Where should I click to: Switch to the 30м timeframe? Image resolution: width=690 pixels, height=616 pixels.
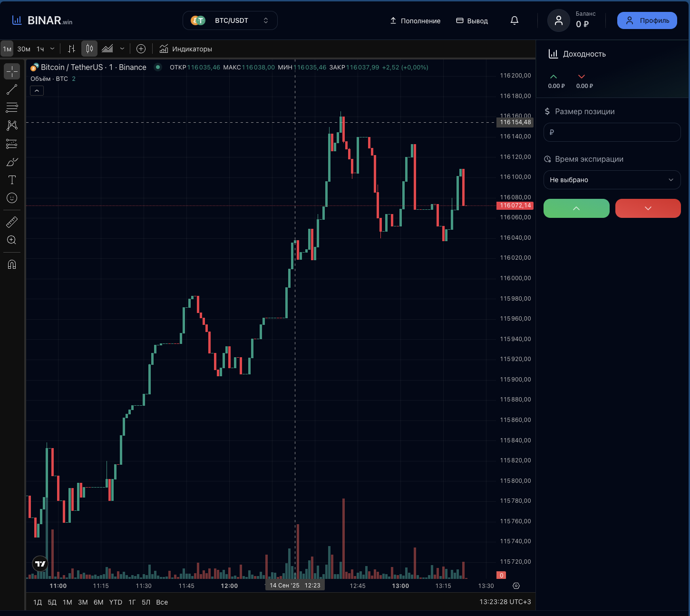[x=24, y=49]
